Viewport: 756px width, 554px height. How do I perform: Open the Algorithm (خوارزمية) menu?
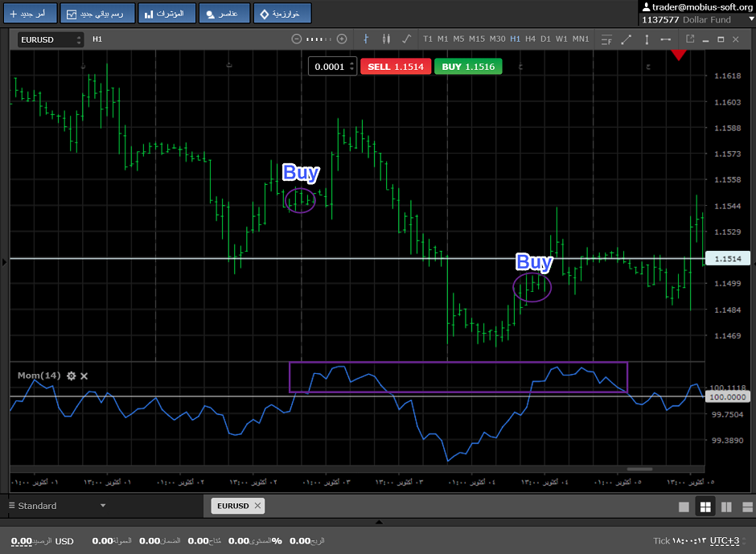282,13
